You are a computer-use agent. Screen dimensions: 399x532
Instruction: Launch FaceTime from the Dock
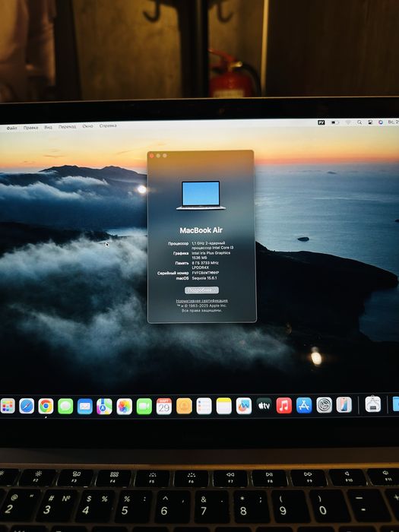pos(144,406)
